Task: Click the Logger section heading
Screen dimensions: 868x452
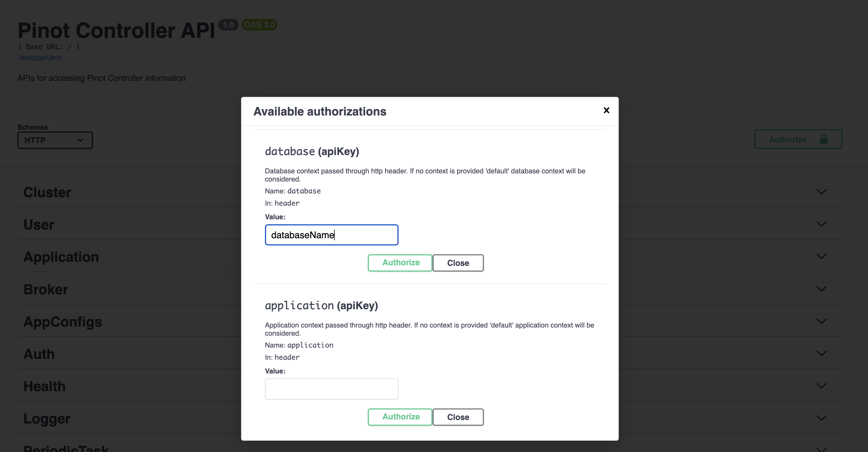Action: pos(47,419)
